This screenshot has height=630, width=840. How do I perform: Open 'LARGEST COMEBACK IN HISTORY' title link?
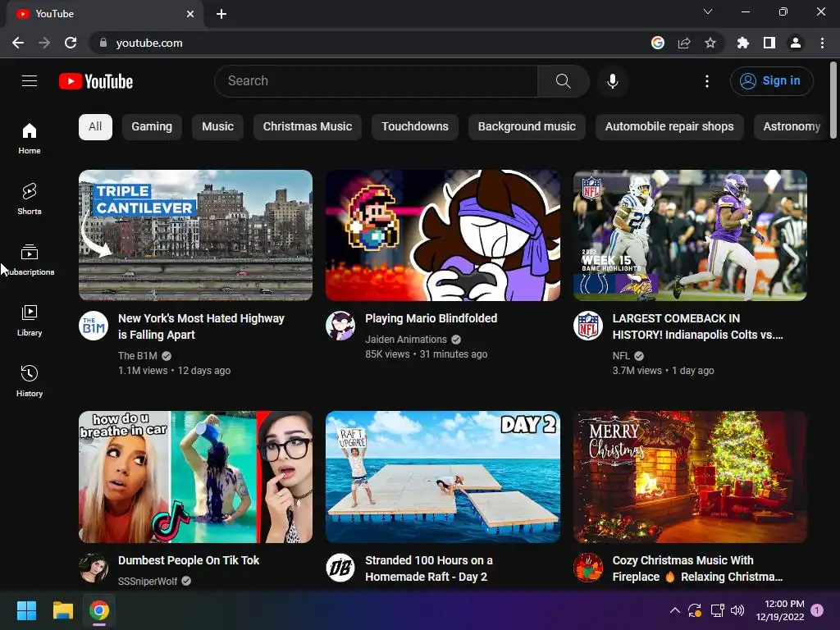pos(697,326)
